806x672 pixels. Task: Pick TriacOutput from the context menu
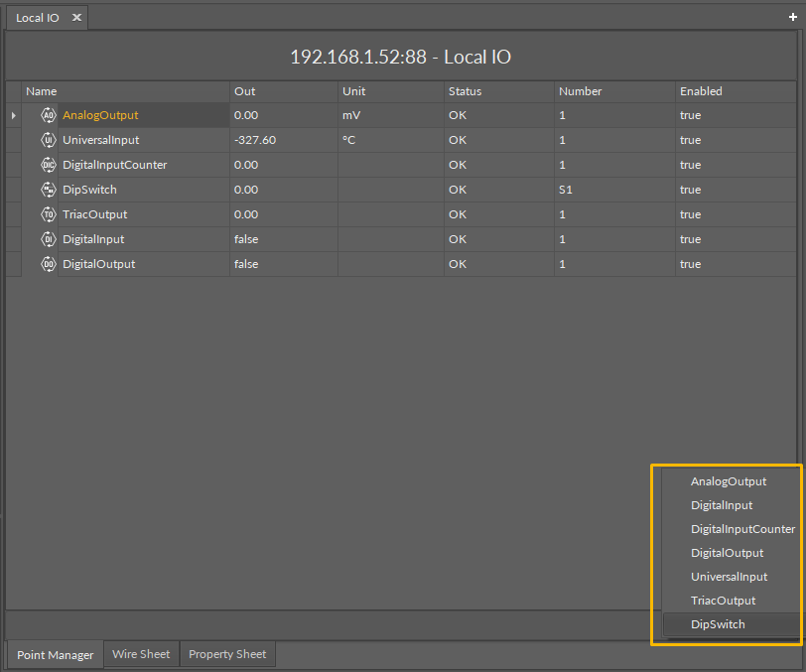pyautogui.click(x=723, y=601)
